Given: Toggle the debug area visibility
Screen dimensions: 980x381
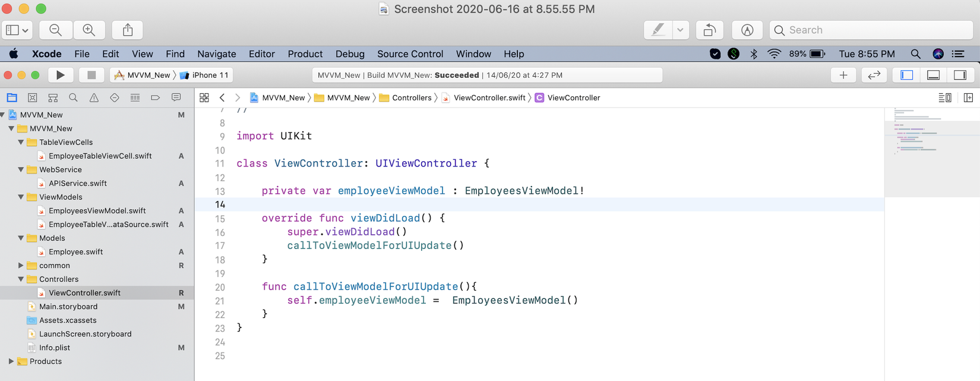Looking at the screenshot, I should coord(933,75).
